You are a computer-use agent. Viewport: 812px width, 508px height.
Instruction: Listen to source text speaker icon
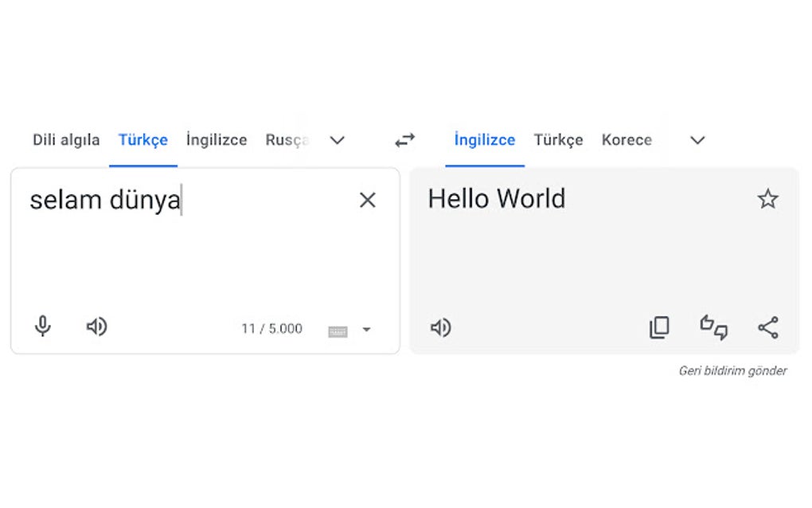coord(96,326)
